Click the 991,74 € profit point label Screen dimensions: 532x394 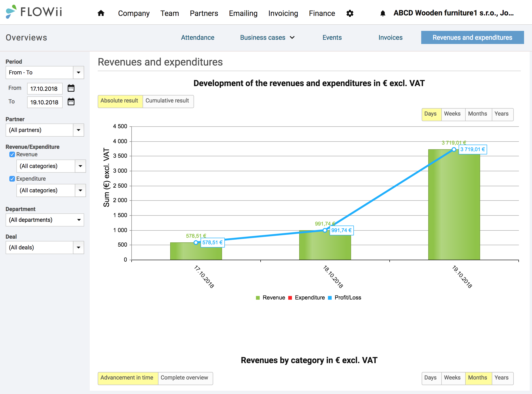(x=342, y=230)
